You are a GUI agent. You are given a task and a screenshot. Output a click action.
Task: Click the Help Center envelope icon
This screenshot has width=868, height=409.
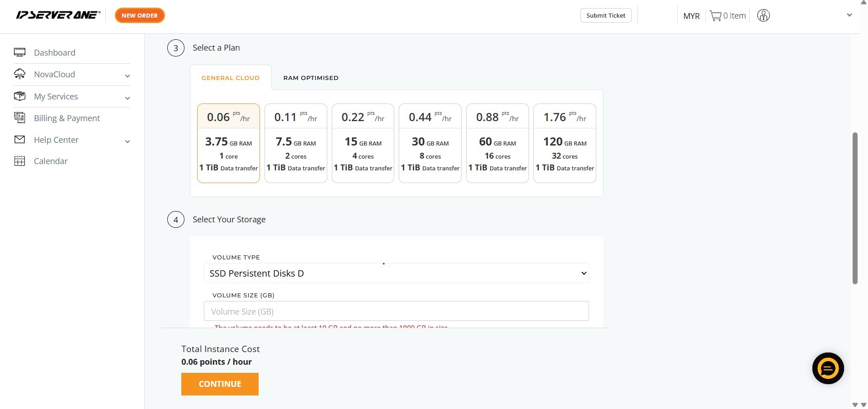(19, 140)
